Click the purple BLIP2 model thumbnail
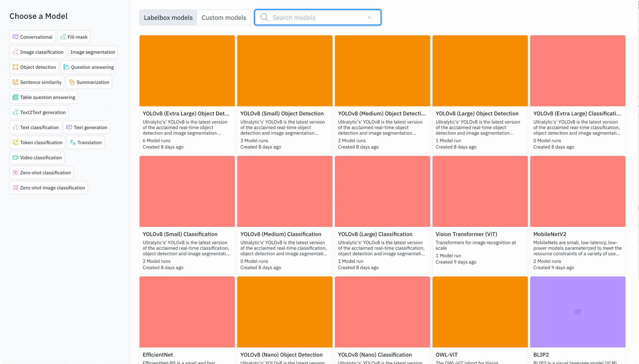This screenshot has width=639, height=364. click(x=577, y=312)
